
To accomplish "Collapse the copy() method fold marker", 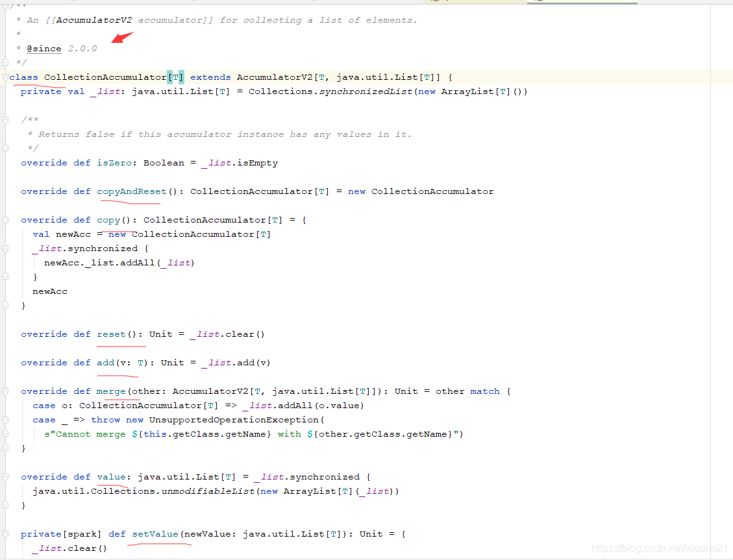I will (x=6, y=220).
